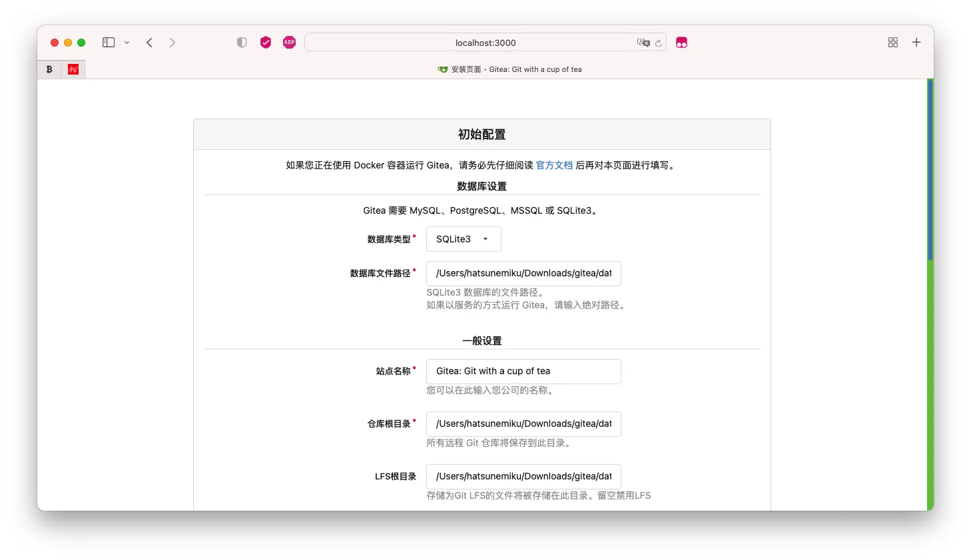Select the 安装页面 - Gitea tab
This screenshot has height=560, width=971.
(x=509, y=69)
